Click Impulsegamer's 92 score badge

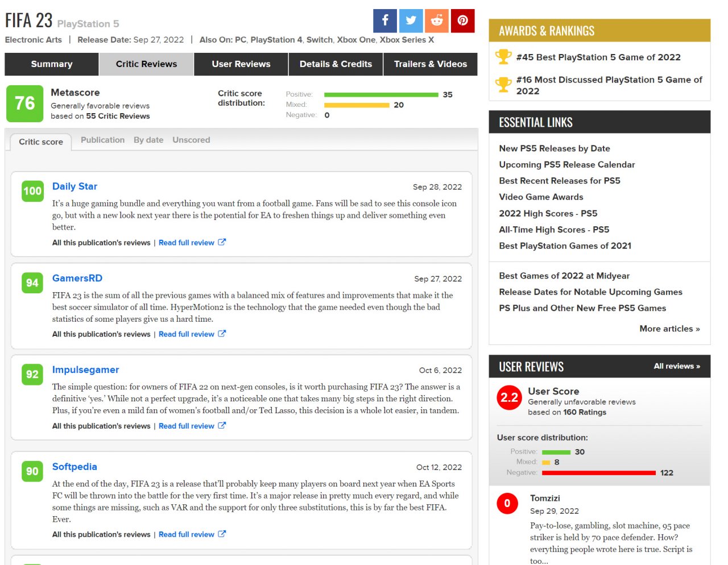tap(32, 375)
